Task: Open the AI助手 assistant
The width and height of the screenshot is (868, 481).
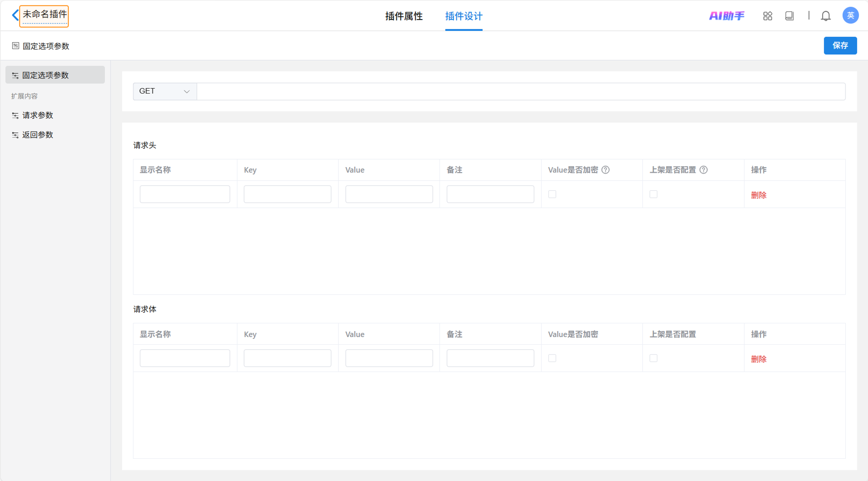Action: (x=727, y=16)
